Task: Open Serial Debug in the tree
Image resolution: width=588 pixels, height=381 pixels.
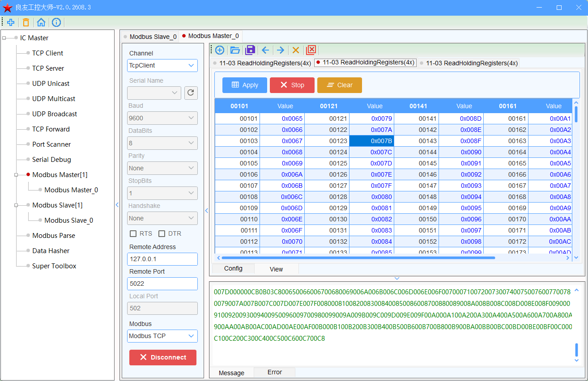Action: (x=51, y=160)
